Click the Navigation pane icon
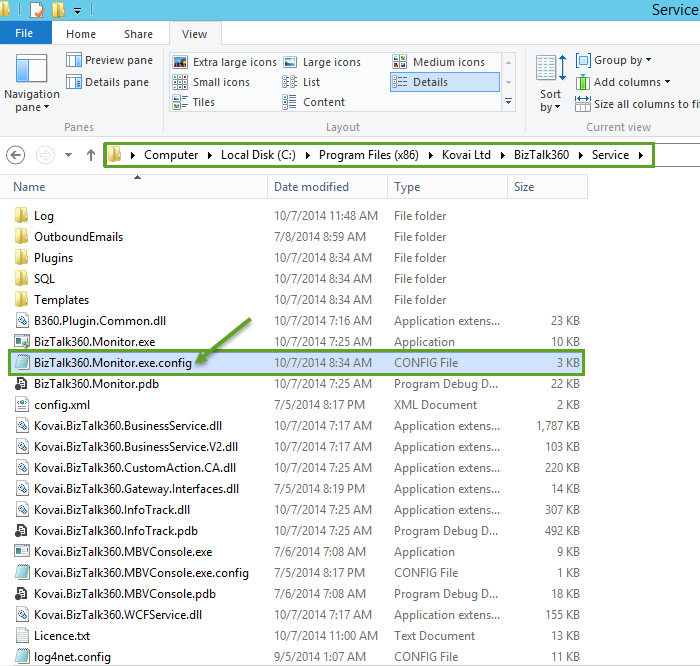This screenshot has height=666, width=700. pos(32,73)
